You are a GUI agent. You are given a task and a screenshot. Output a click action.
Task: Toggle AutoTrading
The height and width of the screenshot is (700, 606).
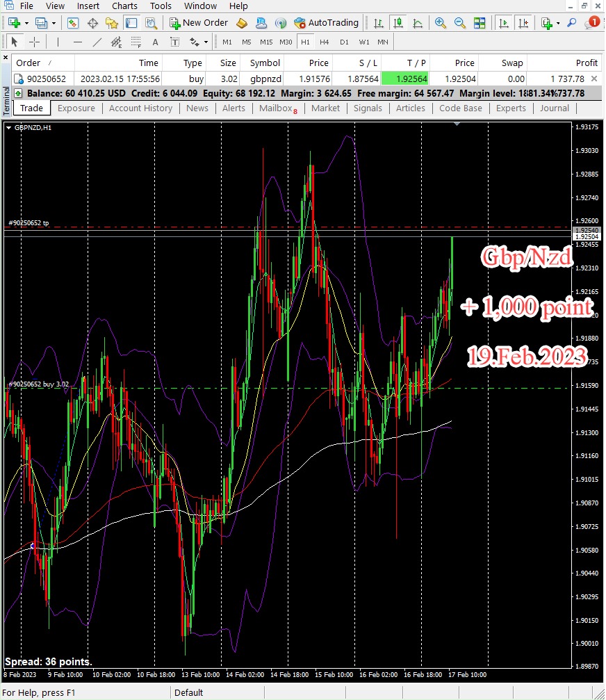point(327,23)
